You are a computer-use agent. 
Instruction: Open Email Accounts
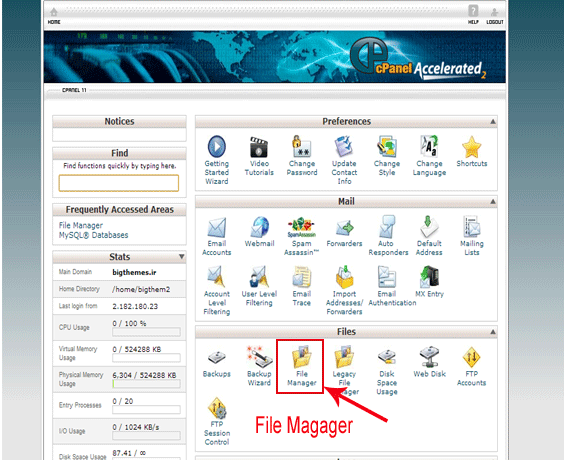(217, 236)
